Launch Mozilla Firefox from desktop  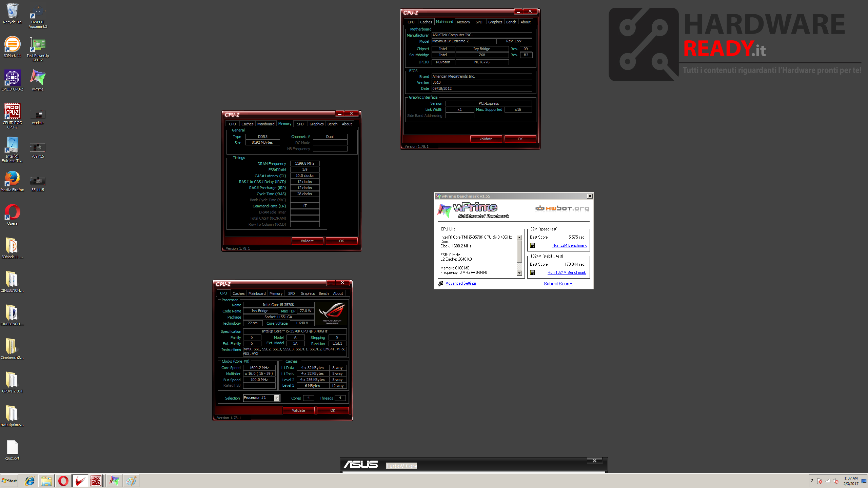pos(12,181)
